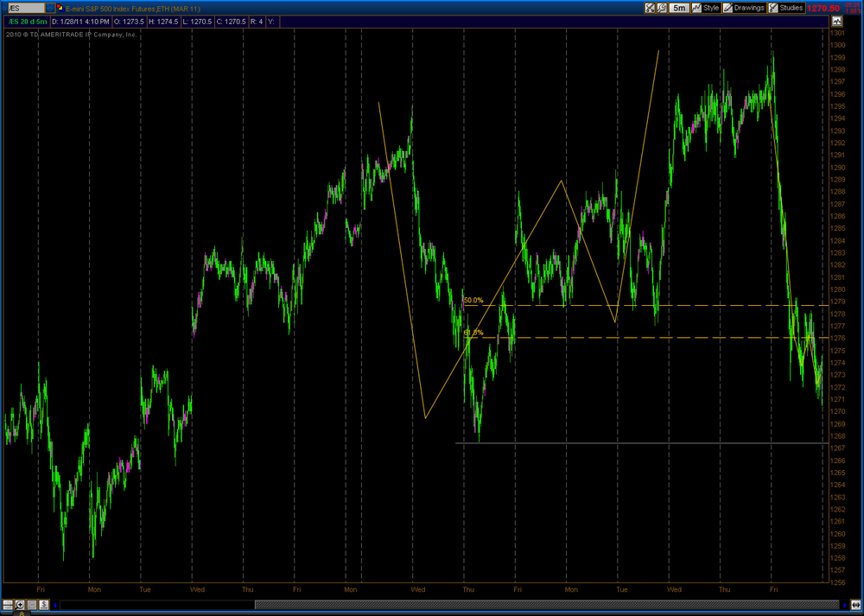The width and height of the screenshot is (864, 616).
Task: Click the 'C: 1270.5' close value cell
Action: [x=232, y=22]
